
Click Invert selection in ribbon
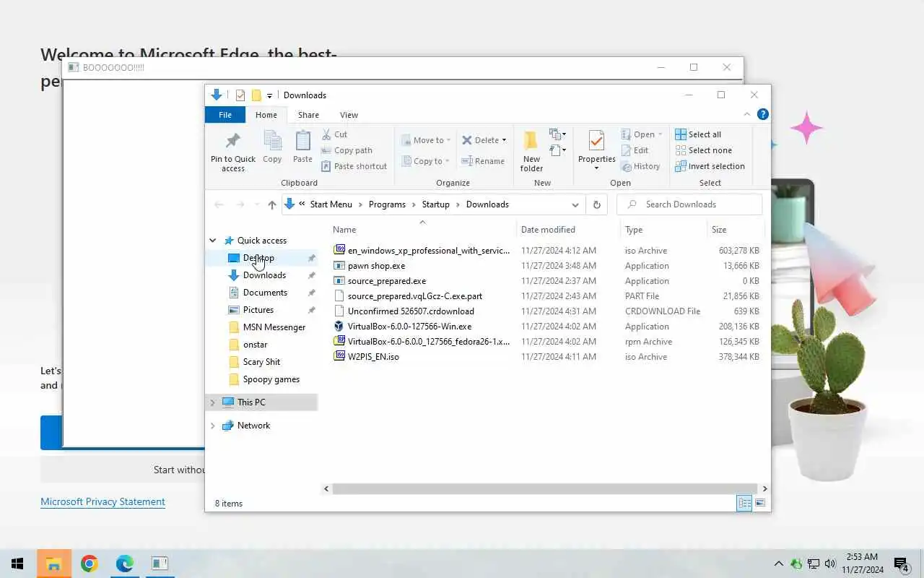pyautogui.click(x=710, y=166)
